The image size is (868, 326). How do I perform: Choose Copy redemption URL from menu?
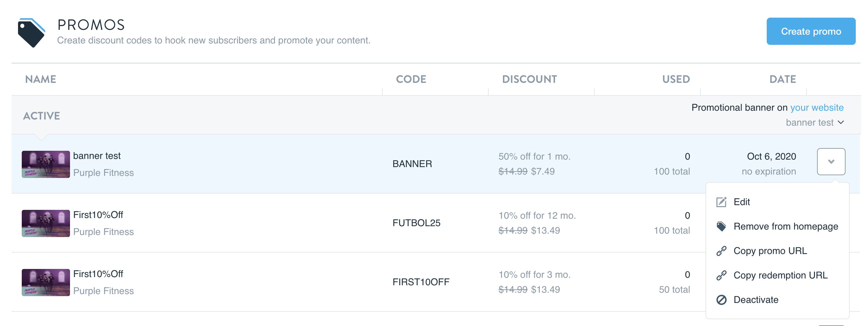tap(780, 275)
